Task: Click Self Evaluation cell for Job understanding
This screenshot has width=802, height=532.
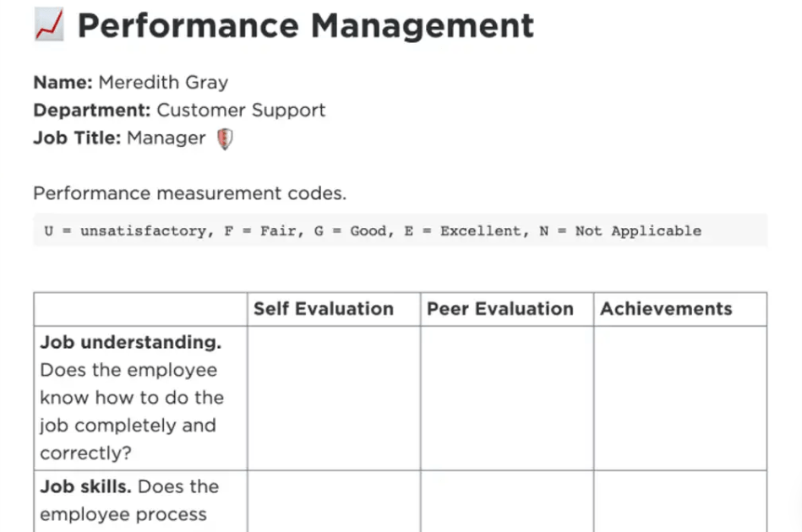Action: tap(334, 398)
